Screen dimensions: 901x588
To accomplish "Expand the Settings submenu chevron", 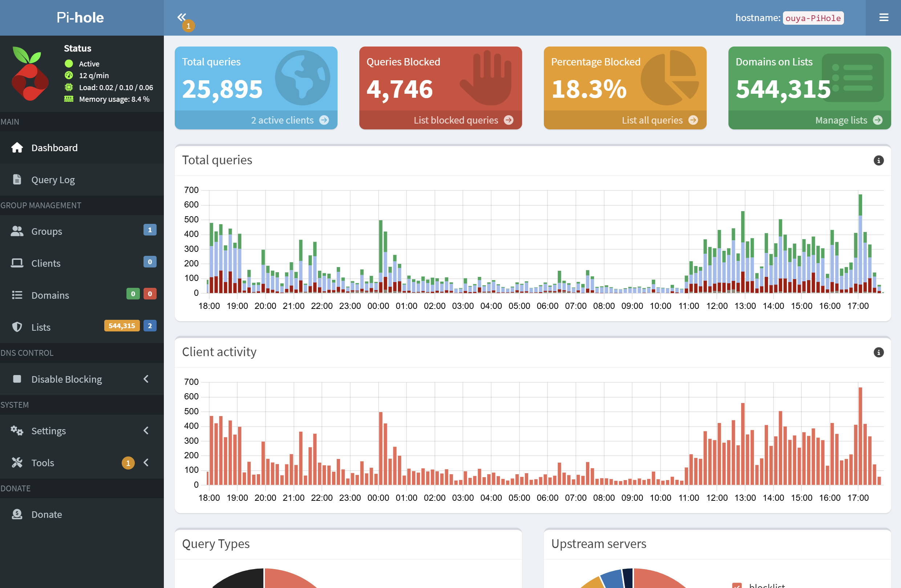I will pyautogui.click(x=146, y=431).
